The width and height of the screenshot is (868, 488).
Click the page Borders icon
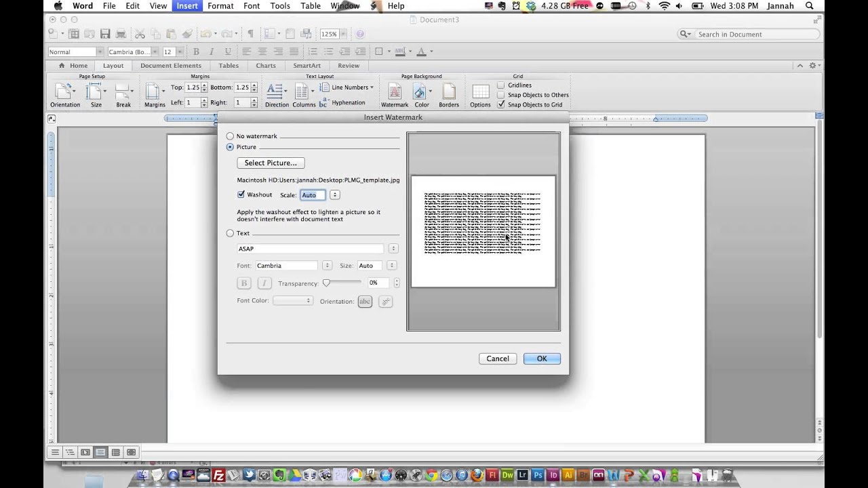click(x=449, y=91)
